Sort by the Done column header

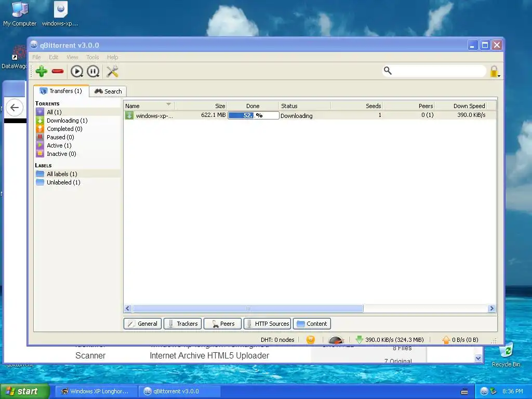[x=253, y=106]
